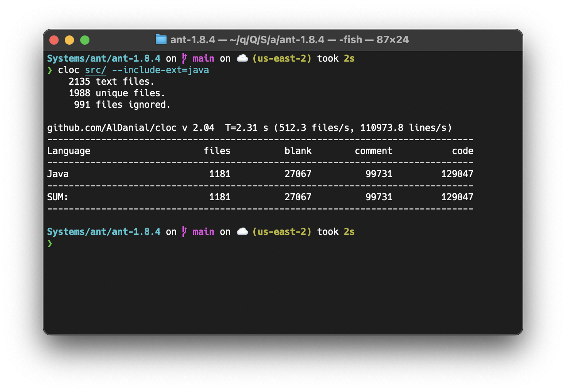Click the 'Language' column header
Viewport: 566px width, 392px height.
69,151
